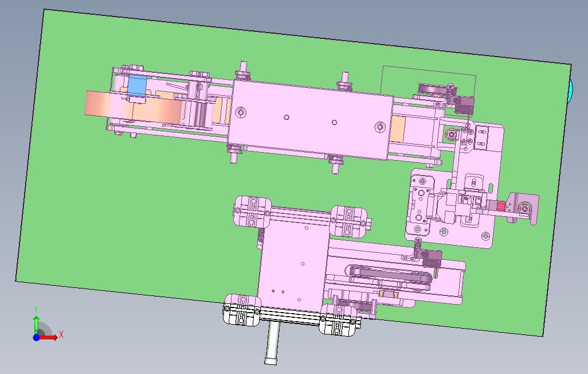Select the blue block on the upper conveyor

pyautogui.click(x=137, y=87)
